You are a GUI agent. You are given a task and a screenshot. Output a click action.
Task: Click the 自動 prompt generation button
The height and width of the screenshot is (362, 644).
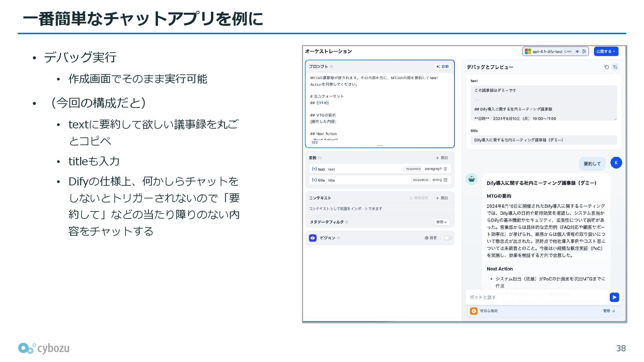click(442, 67)
